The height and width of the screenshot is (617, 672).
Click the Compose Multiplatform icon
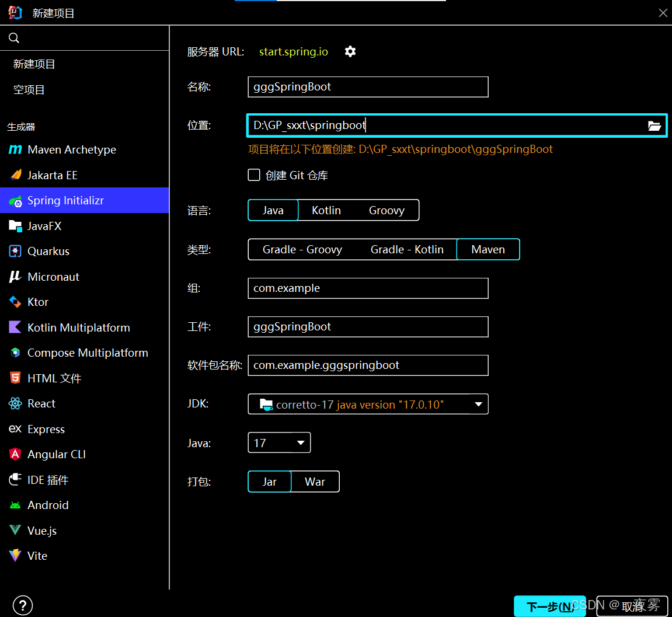15,353
